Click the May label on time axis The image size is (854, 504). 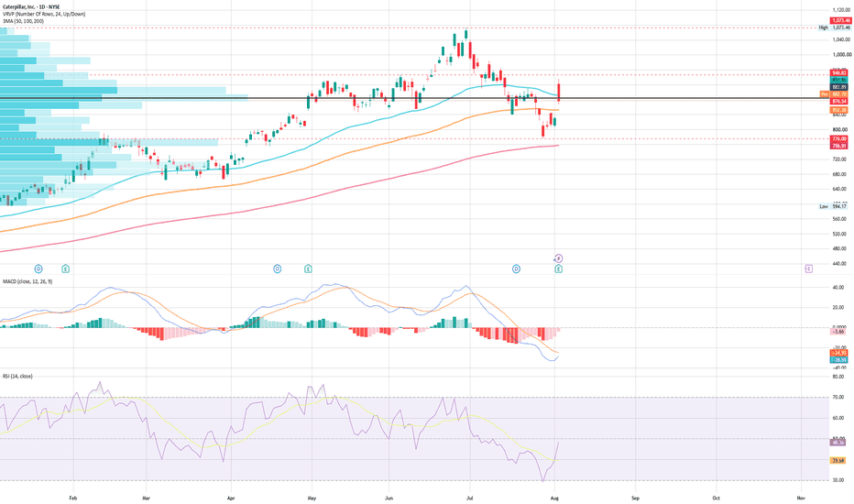click(312, 498)
